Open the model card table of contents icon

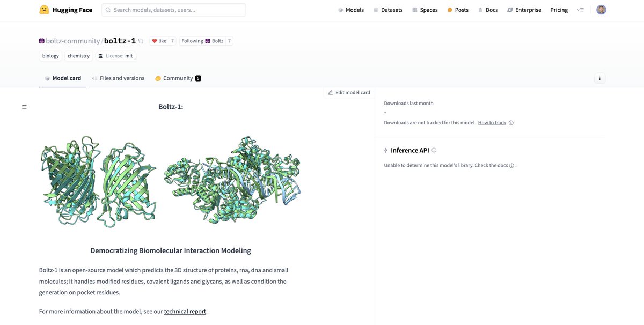click(x=24, y=107)
